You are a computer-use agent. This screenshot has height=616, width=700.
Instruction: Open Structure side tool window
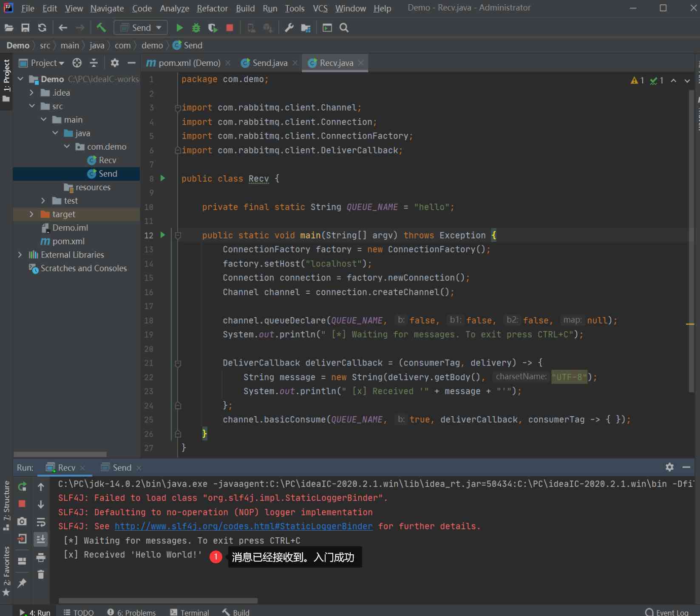tap(6, 505)
